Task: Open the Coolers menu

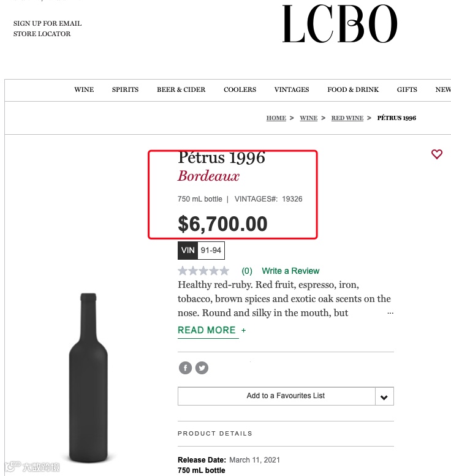Action: (x=240, y=89)
